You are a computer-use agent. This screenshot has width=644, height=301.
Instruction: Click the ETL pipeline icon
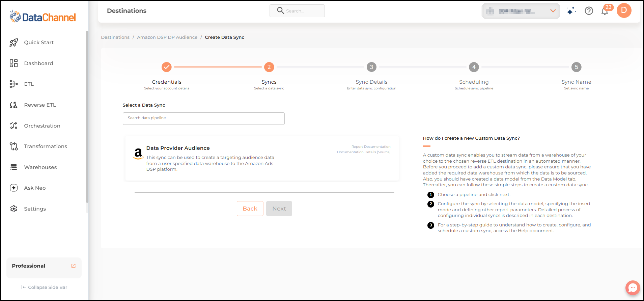pyautogui.click(x=13, y=84)
